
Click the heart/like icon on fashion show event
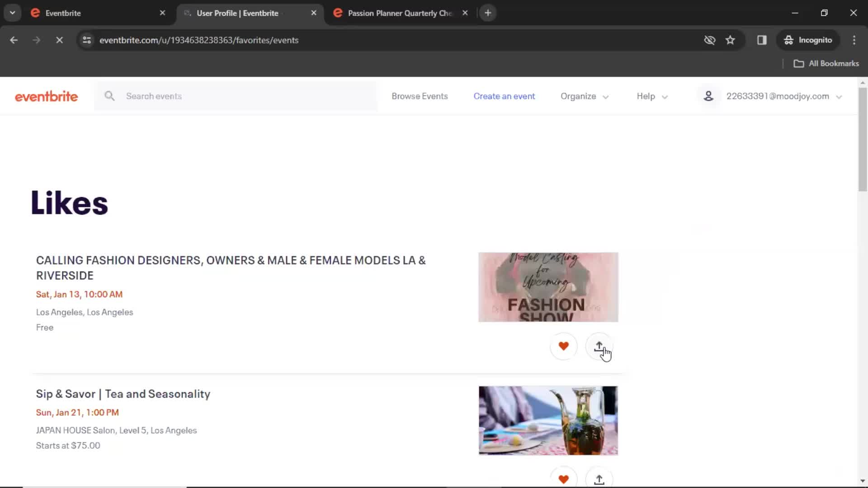563,346
